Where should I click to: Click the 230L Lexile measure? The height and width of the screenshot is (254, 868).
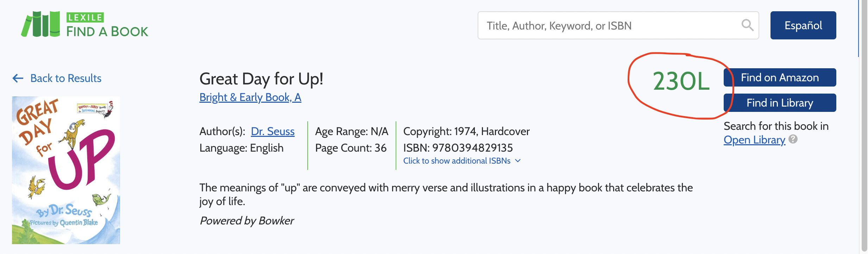(681, 82)
